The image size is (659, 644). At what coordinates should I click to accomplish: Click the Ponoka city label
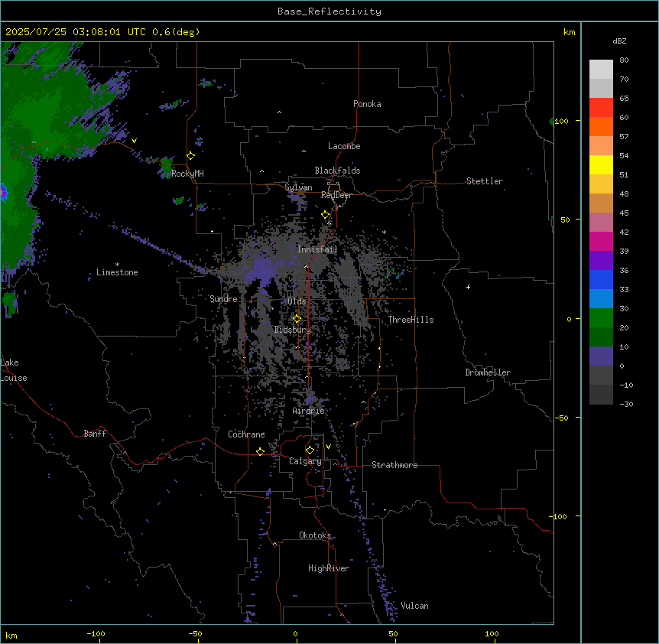click(367, 104)
